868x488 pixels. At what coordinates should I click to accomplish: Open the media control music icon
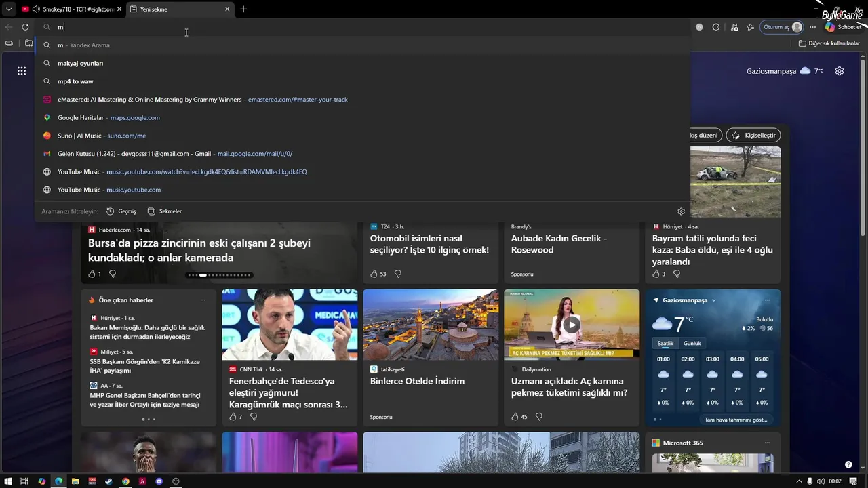pyautogui.click(x=734, y=27)
